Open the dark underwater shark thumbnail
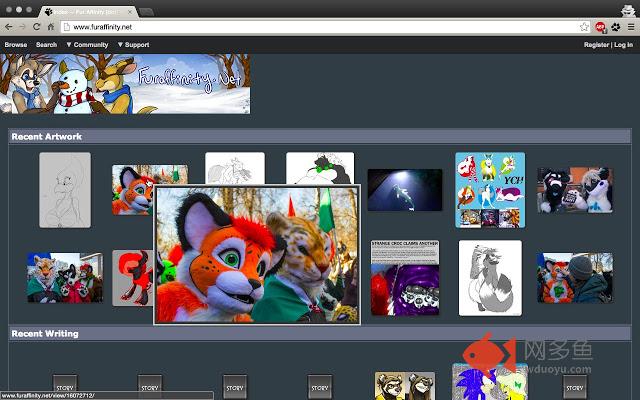Viewport: 640px width, 400px height. [x=404, y=190]
